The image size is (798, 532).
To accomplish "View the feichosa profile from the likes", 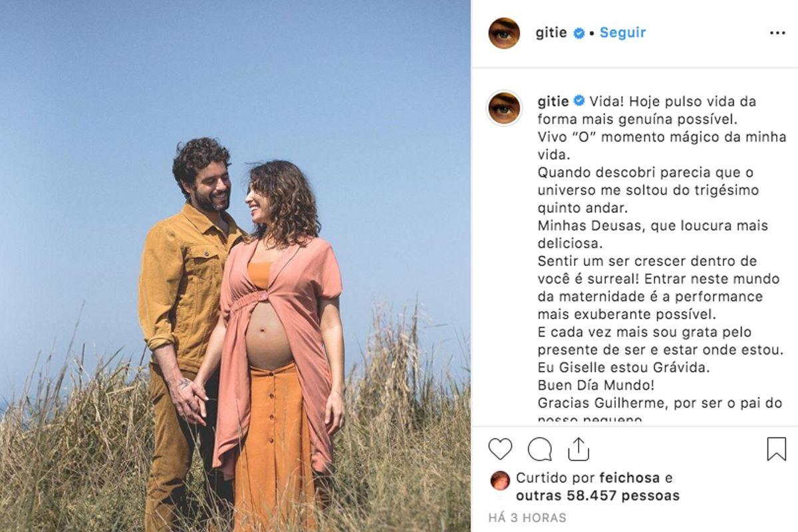I will 630,477.
